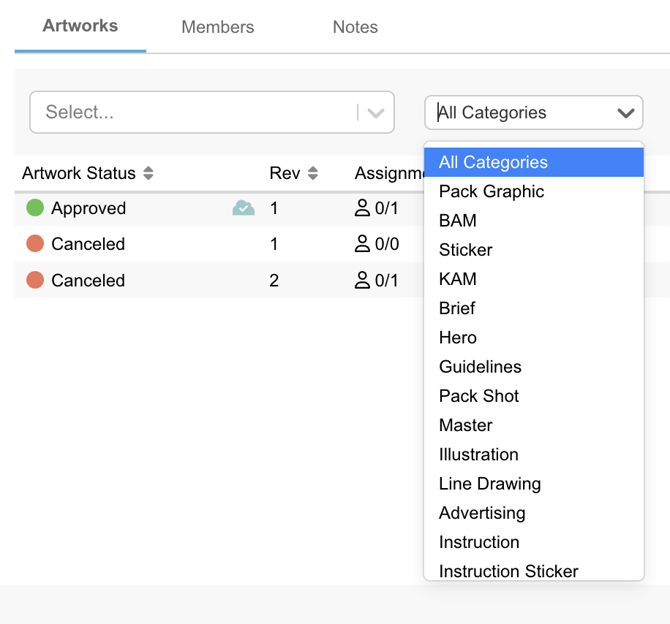Open the Notes tab
Viewport: 670px width, 624px height.
click(355, 27)
